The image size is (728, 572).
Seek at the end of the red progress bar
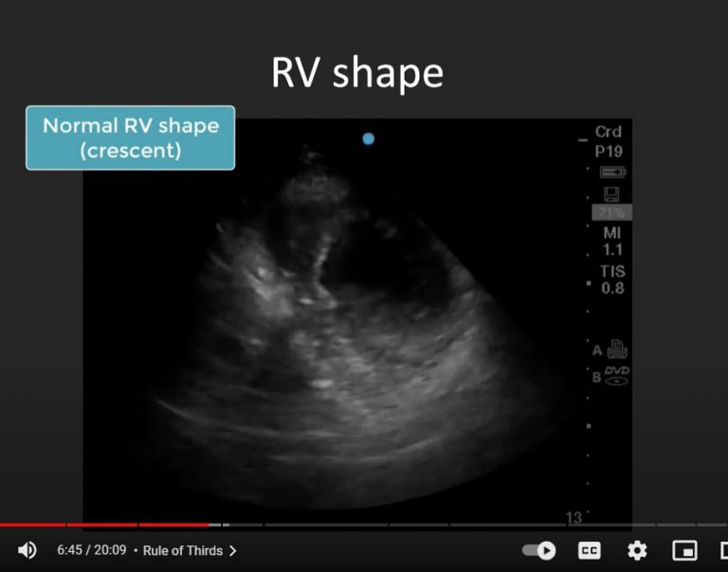pos(208,525)
